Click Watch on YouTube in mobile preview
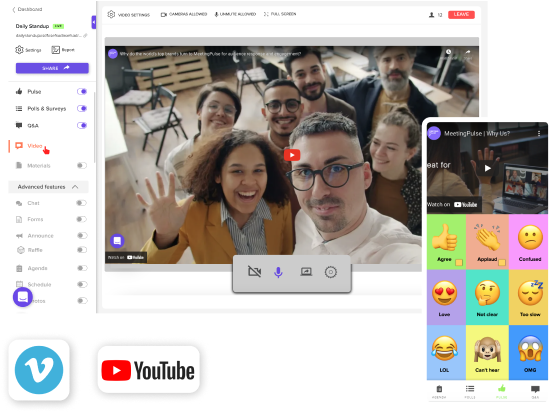 [x=454, y=205]
